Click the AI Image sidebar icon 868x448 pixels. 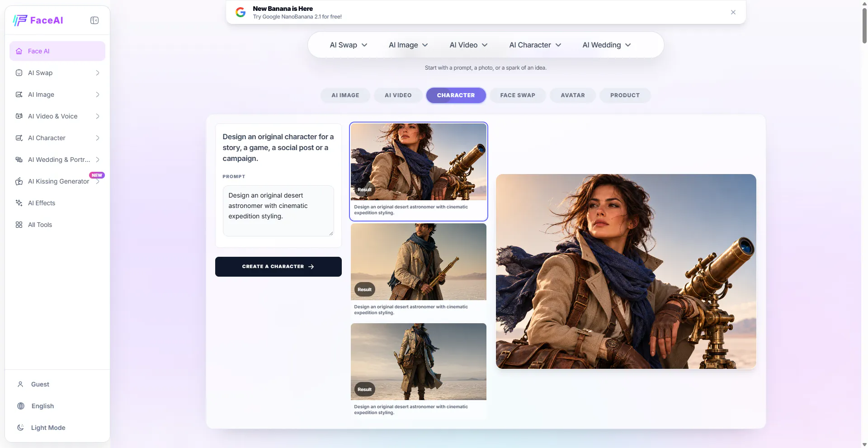(19, 94)
